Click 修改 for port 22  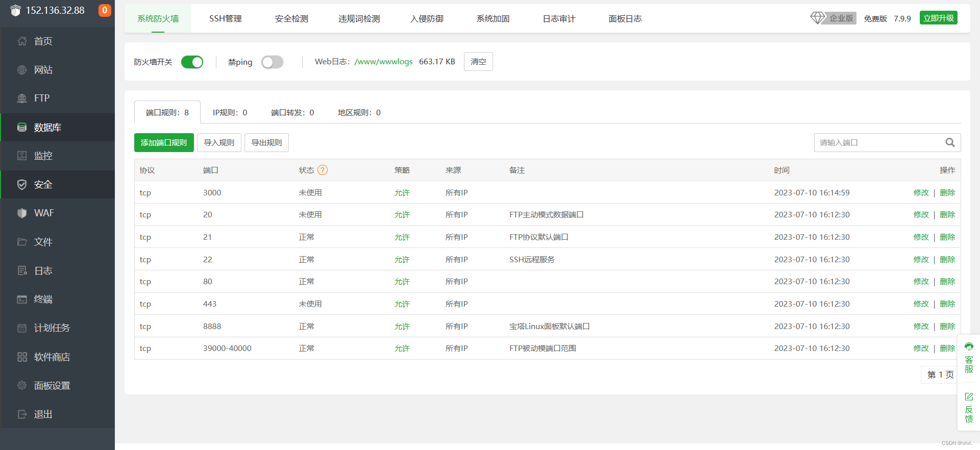pos(921,260)
